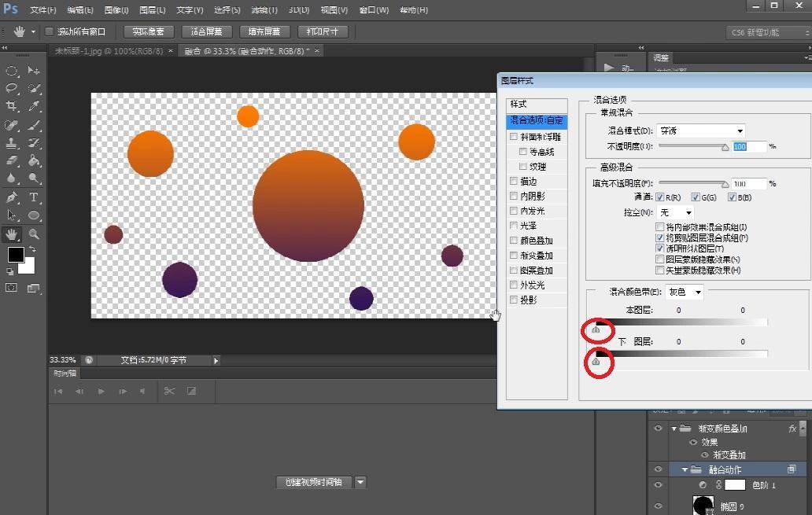Image resolution: width=812 pixels, height=515 pixels.
Task: Open the 图层(L) menu
Action: point(152,10)
